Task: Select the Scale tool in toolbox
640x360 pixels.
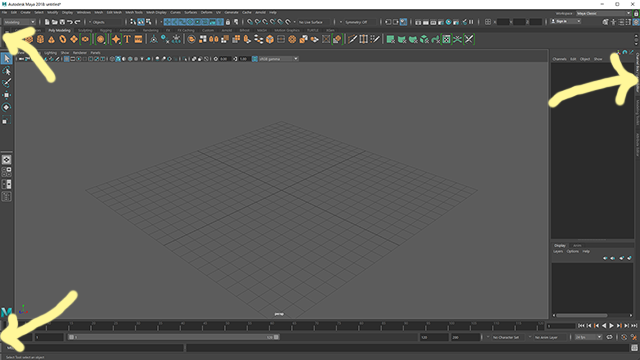Action: pyautogui.click(x=6, y=120)
